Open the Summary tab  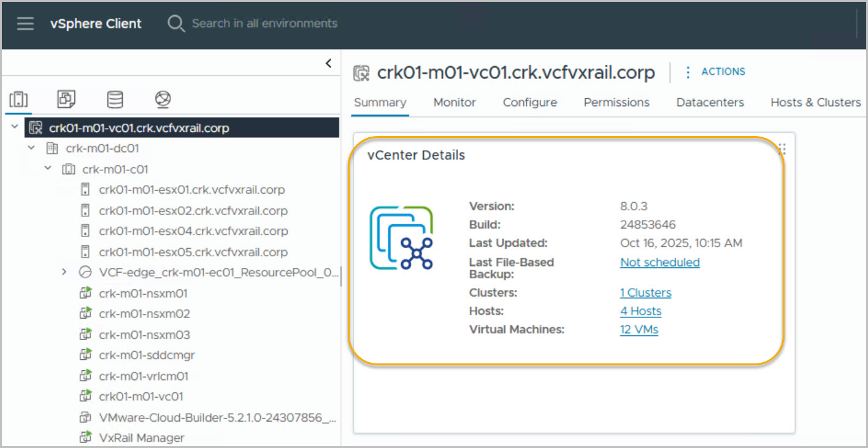(380, 103)
